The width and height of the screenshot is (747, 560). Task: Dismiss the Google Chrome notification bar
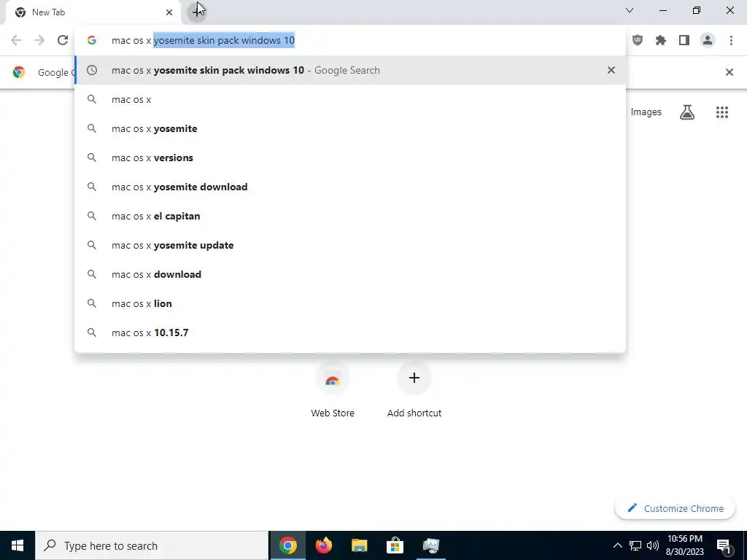729,72
